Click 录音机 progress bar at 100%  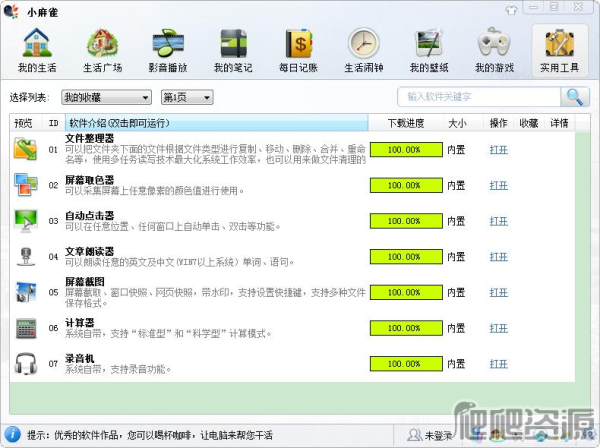tap(406, 364)
